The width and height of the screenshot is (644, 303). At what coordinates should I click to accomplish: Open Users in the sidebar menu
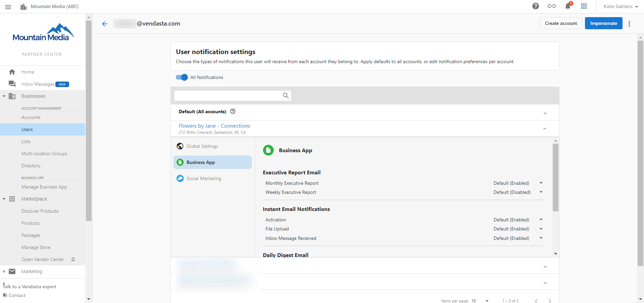tap(27, 129)
